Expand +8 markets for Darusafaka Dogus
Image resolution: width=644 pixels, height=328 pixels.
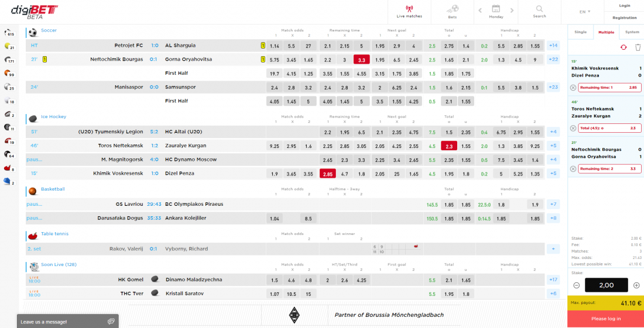553,218
